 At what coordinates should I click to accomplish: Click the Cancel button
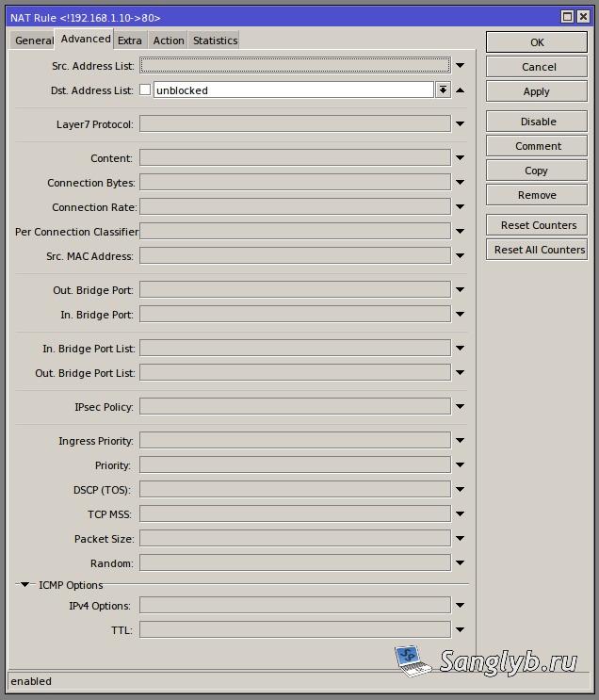coord(537,67)
